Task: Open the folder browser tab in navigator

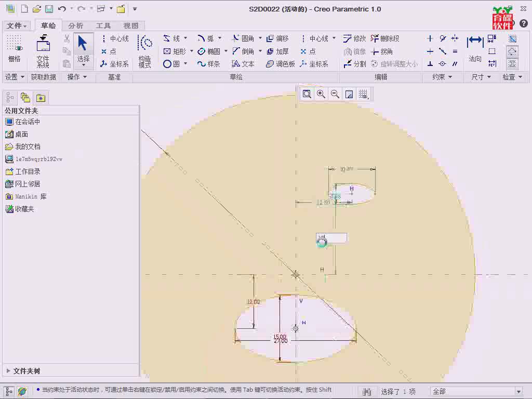Action: [25, 98]
